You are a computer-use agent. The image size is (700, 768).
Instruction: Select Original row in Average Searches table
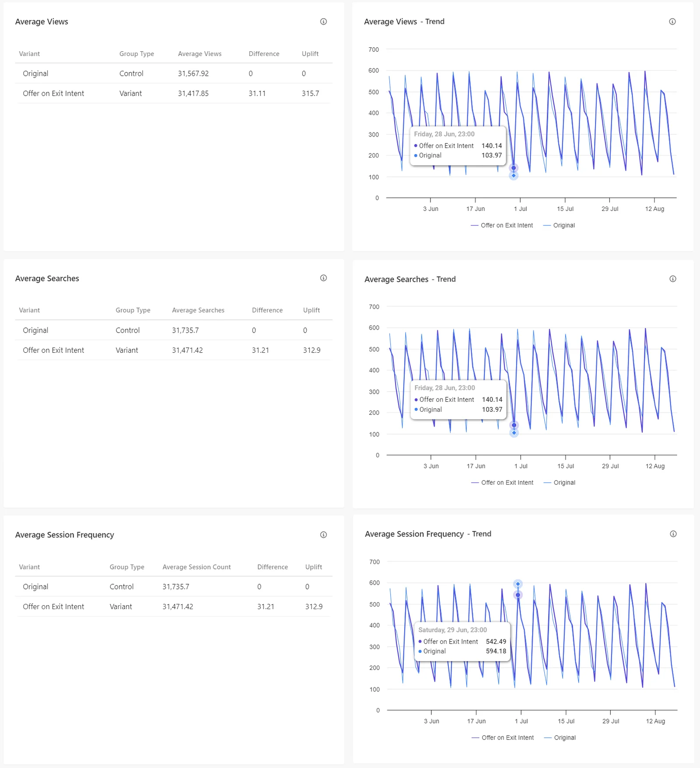(x=174, y=330)
